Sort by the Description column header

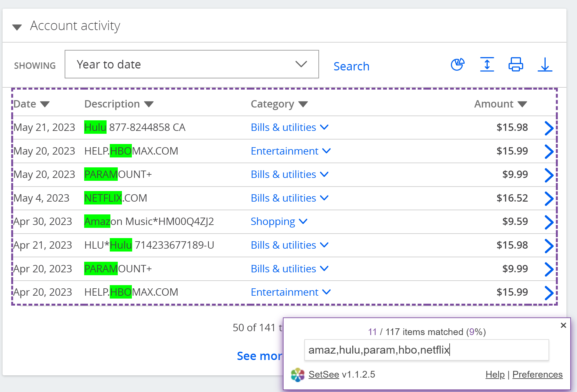click(119, 104)
